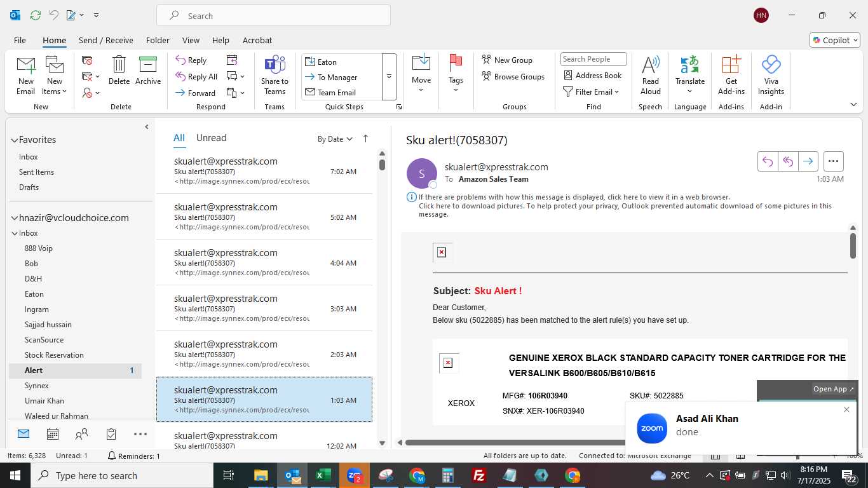Click Send/Receive All Folders icon in title bar
Screen dimensions: 868x488
[x=36, y=15]
